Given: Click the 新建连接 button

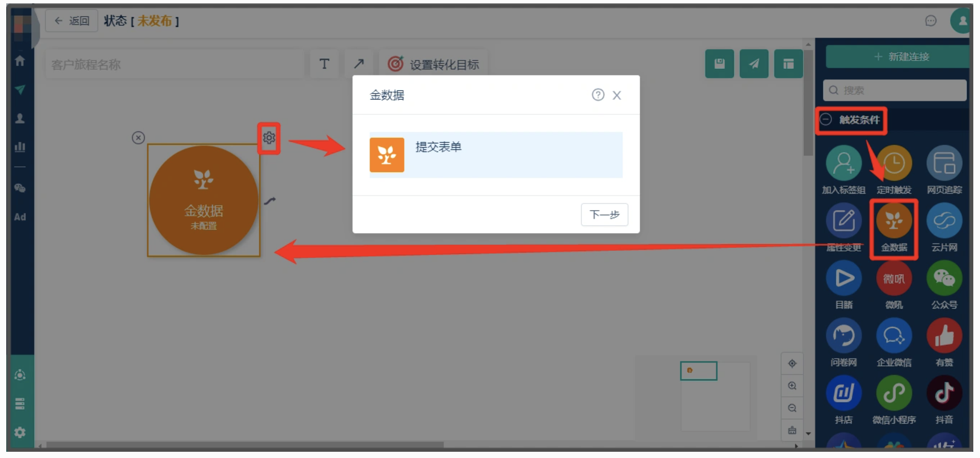Looking at the screenshot, I should [x=897, y=57].
